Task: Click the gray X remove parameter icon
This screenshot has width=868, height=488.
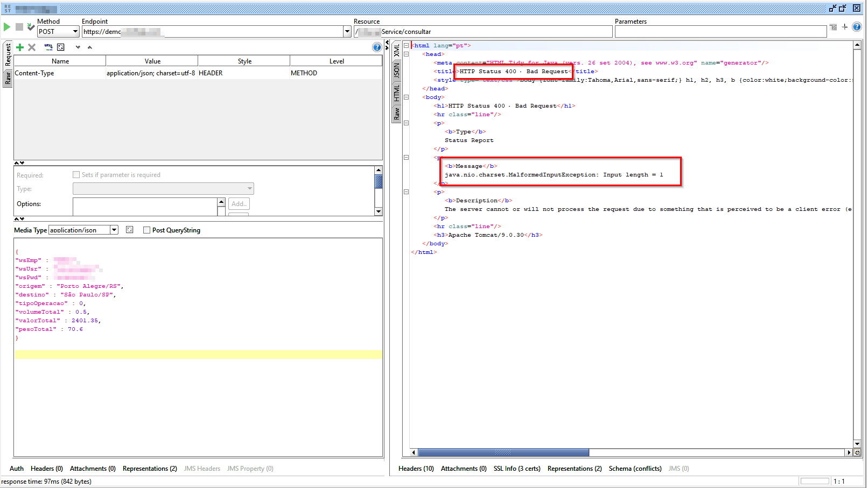Action: click(x=32, y=47)
